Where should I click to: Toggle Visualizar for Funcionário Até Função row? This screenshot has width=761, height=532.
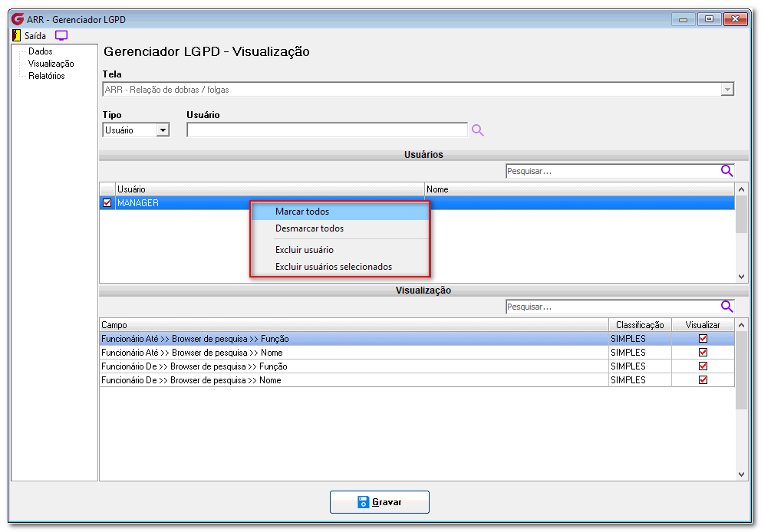point(703,339)
